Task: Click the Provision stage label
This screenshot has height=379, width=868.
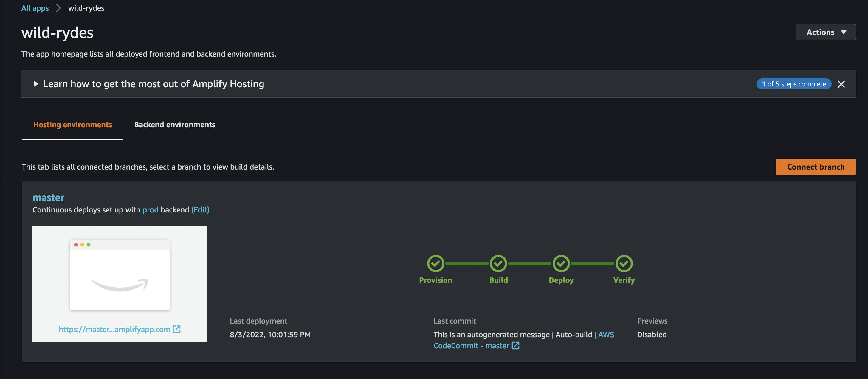Action: pyautogui.click(x=436, y=280)
